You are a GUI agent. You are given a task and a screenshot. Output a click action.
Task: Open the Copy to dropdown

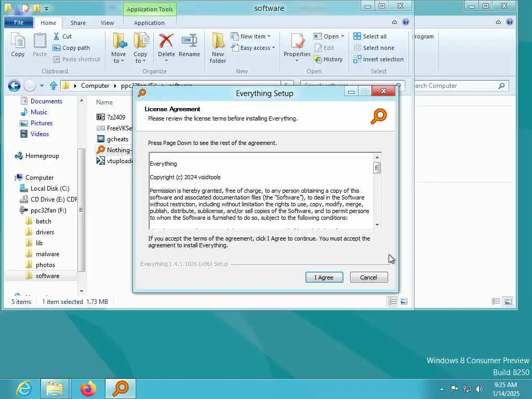[140, 48]
